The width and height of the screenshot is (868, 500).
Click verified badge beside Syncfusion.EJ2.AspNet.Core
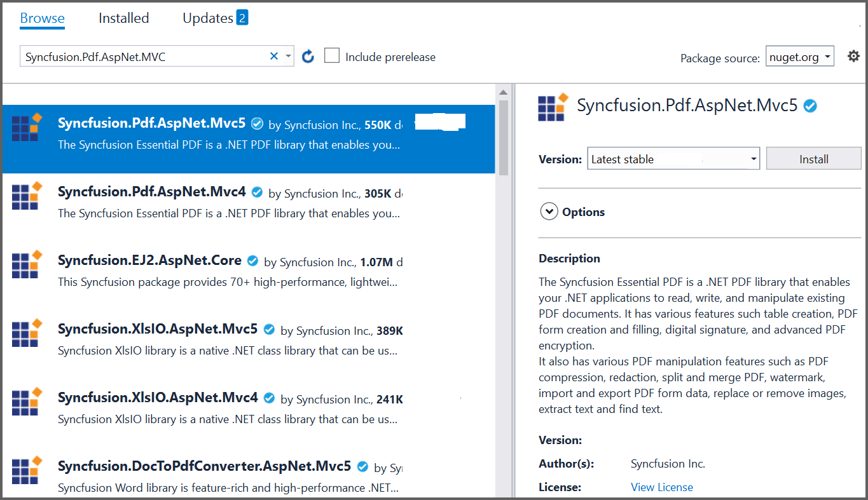252,260
